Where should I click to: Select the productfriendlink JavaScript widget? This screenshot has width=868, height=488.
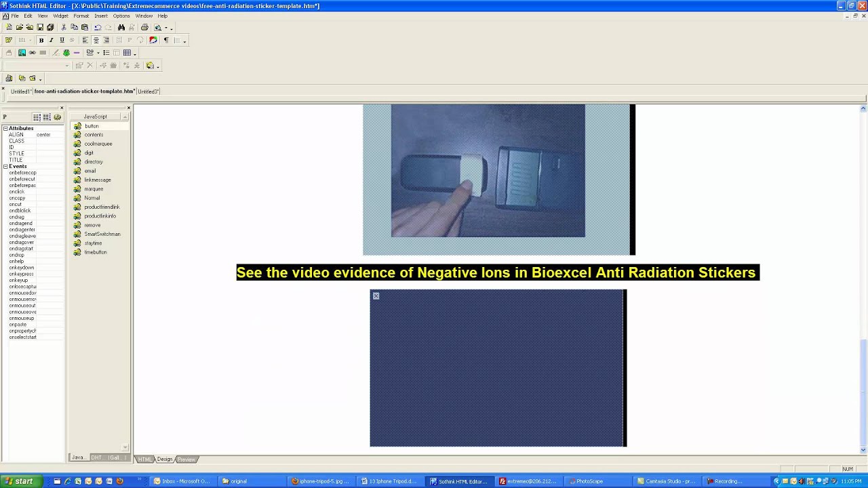pos(102,207)
